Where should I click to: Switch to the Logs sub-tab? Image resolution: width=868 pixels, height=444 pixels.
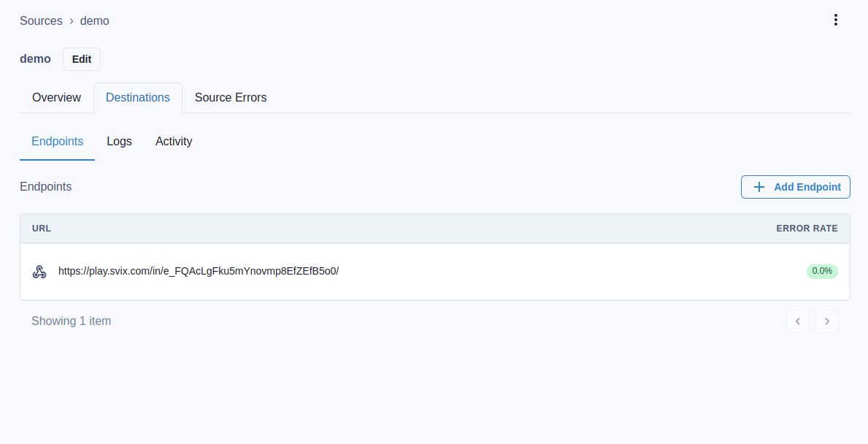pyautogui.click(x=119, y=141)
